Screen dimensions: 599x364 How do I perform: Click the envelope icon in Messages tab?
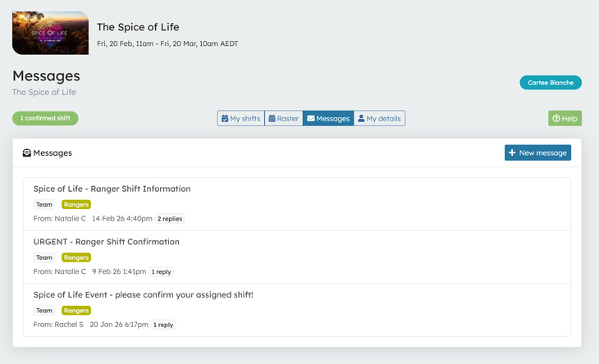click(x=311, y=119)
